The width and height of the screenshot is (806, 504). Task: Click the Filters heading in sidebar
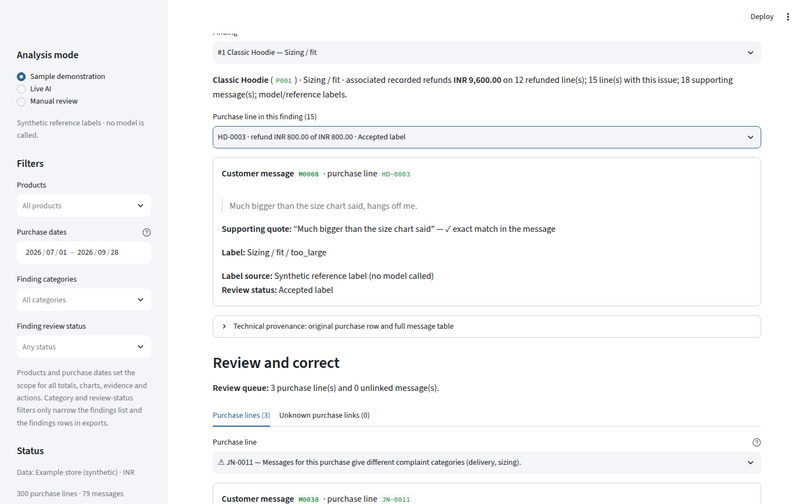pyautogui.click(x=30, y=164)
